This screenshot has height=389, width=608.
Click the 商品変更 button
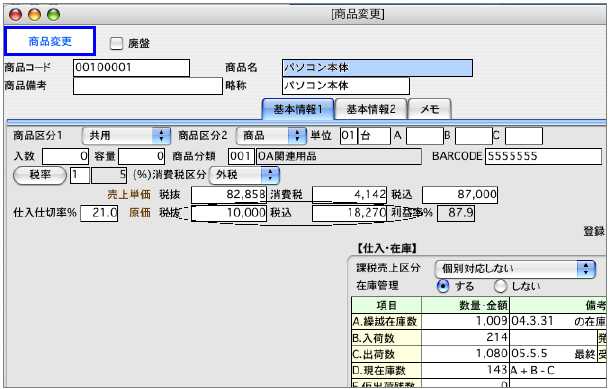50,41
